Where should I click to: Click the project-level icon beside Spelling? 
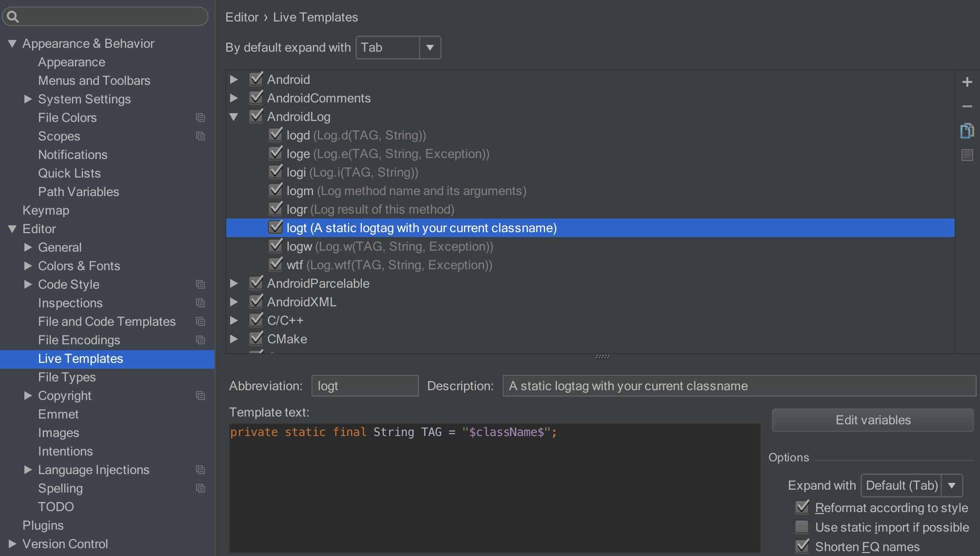pyautogui.click(x=200, y=488)
